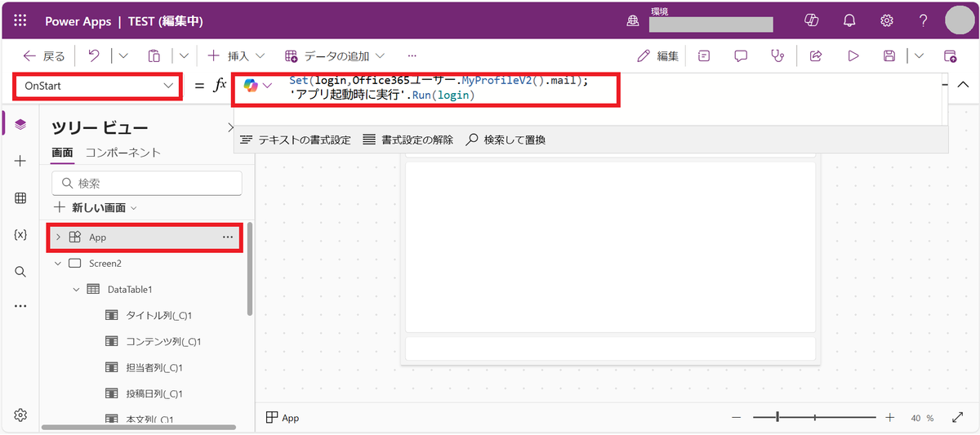Viewport: 980px width, 435px height.
Task: Open the help question mark
Action: (x=923, y=21)
